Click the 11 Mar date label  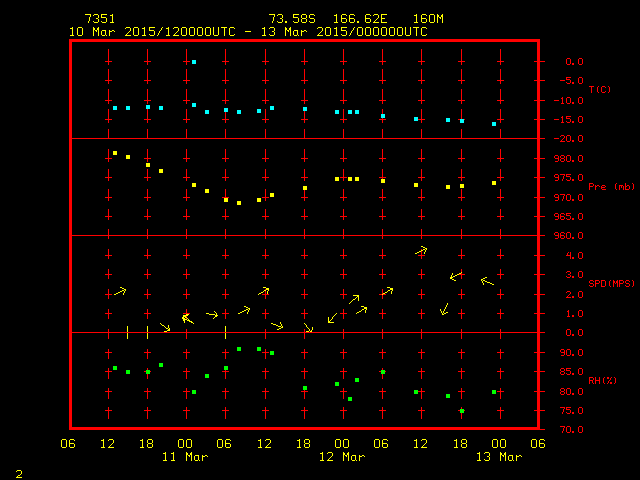click(x=185, y=457)
